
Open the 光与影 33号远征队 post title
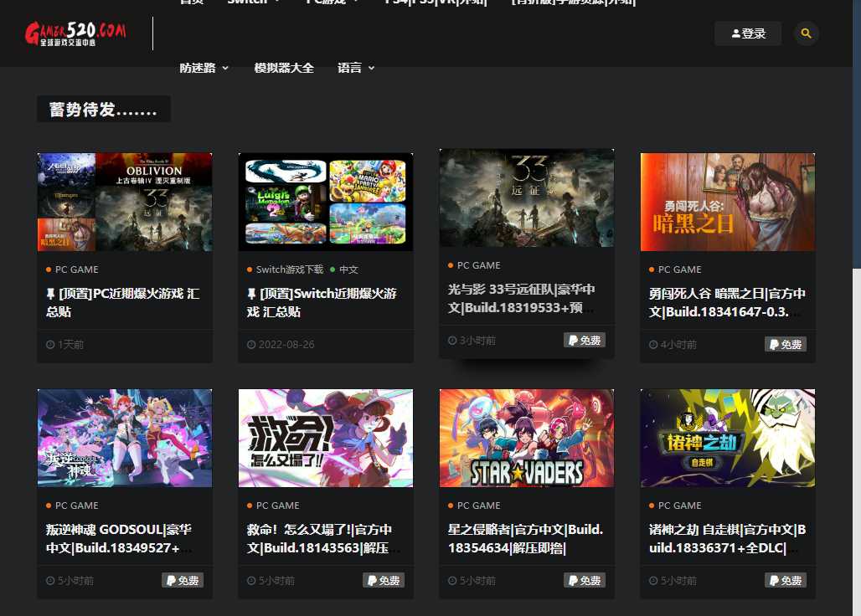pos(521,299)
